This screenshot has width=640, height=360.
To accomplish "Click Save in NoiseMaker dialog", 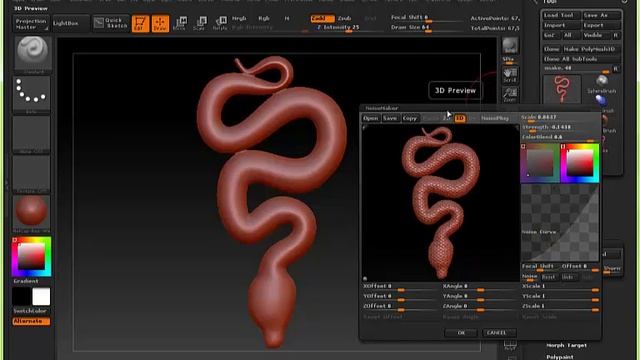I will coord(390,118).
